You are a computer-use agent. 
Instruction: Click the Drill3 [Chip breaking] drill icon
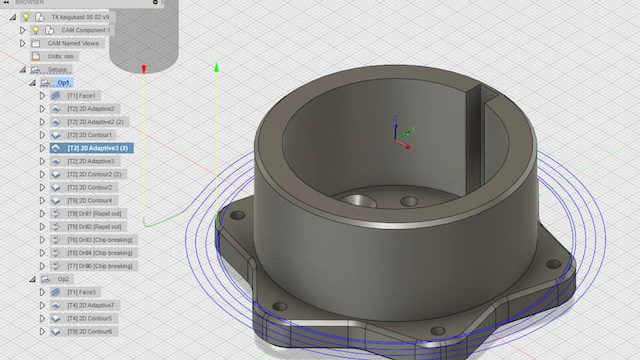click(x=56, y=240)
